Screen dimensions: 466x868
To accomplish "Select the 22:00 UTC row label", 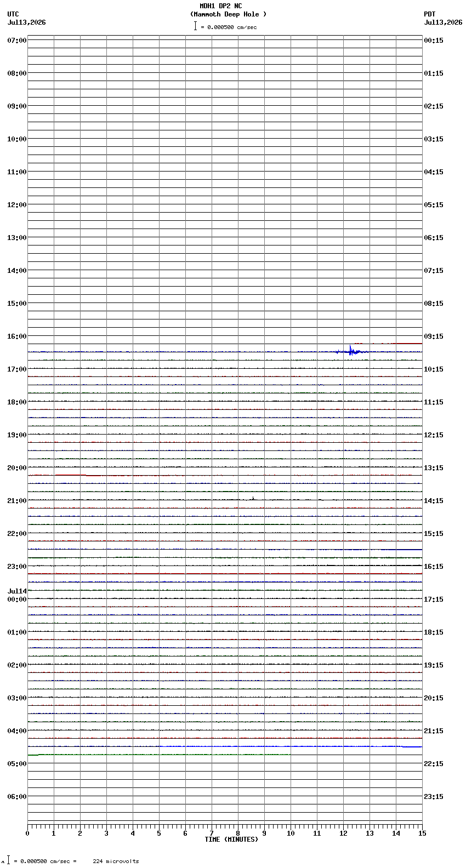I will click(x=17, y=534).
